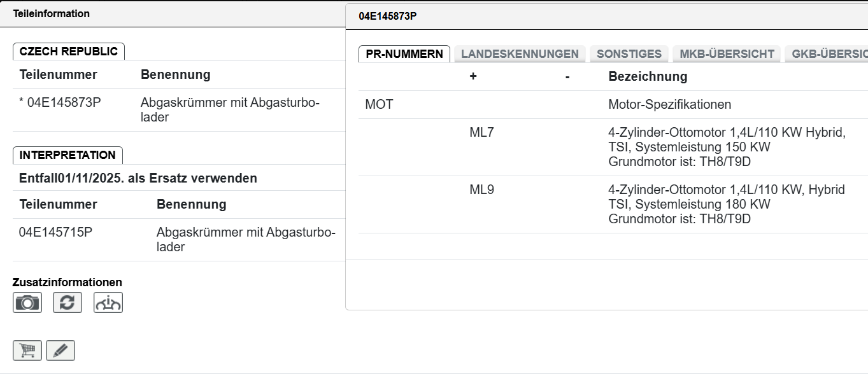Open the vehicle info icon
868x374 pixels.
[x=108, y=303]
